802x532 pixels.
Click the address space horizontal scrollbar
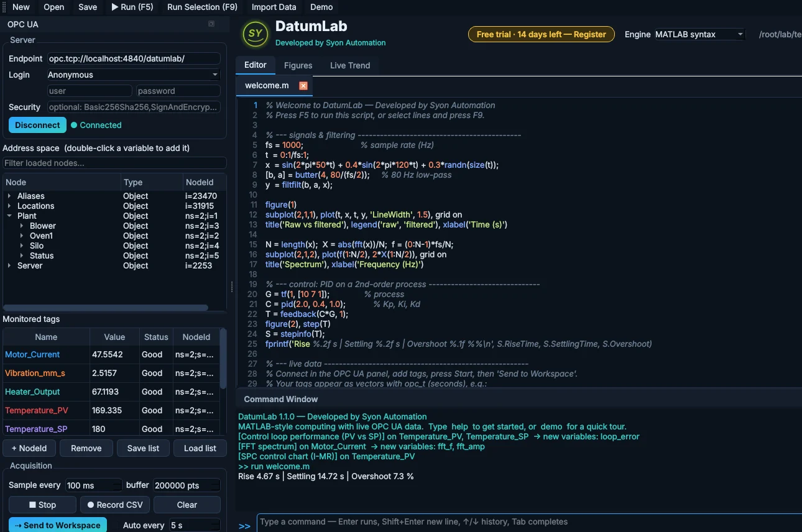pos(106,308)
